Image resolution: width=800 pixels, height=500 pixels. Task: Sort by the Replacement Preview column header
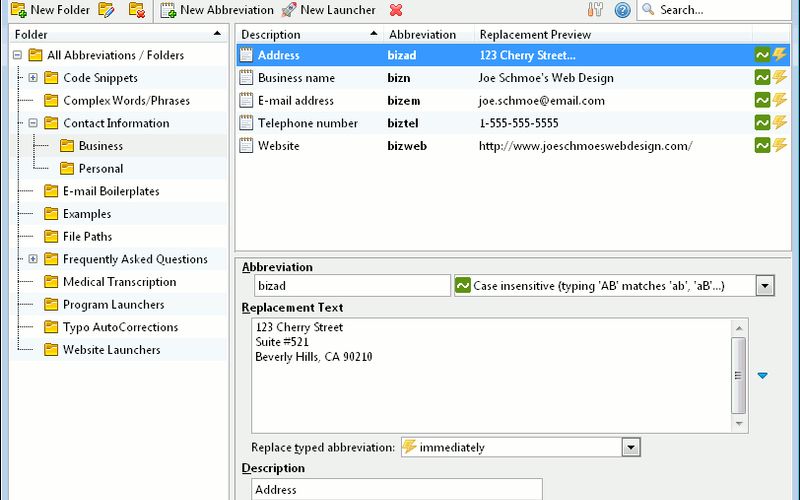coord(534,35)
